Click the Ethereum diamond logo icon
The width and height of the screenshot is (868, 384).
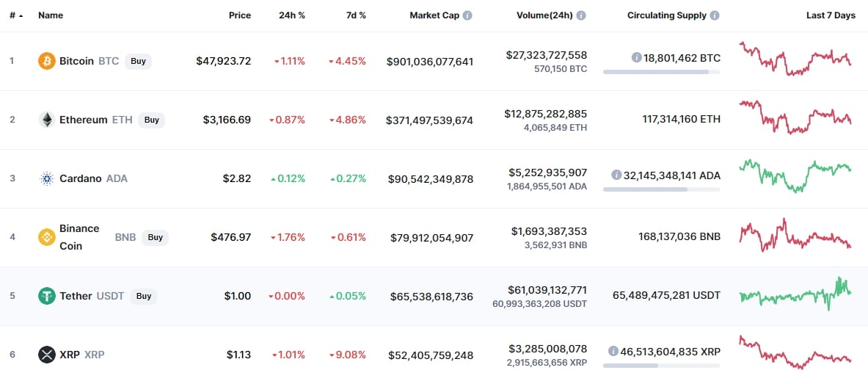point(46,120)
